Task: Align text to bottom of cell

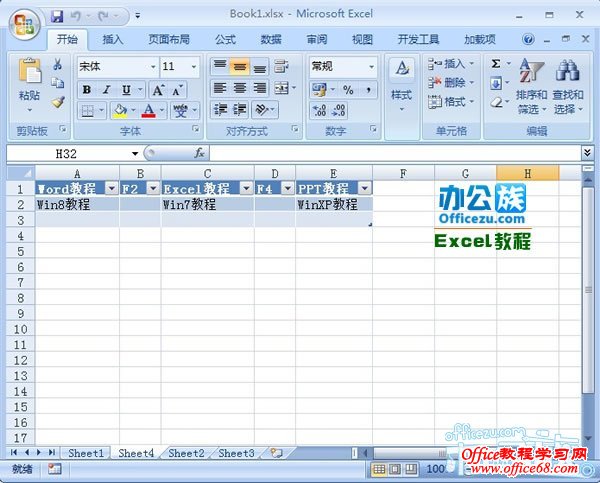Action: click(x=260, y=67)
